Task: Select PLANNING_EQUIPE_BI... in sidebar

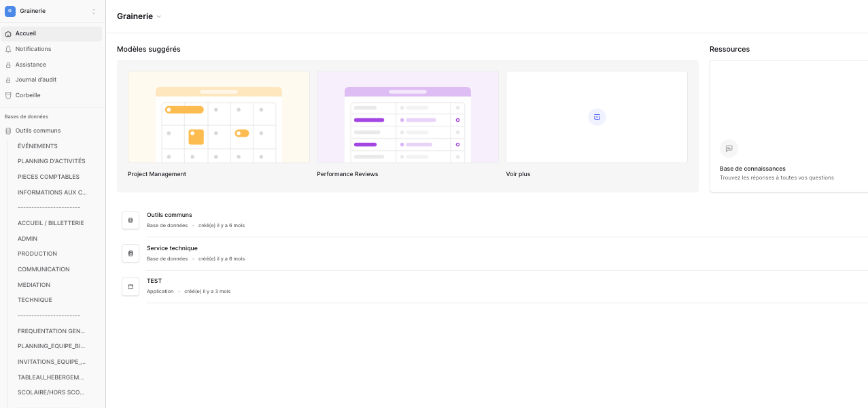Action: pos(52,346)
